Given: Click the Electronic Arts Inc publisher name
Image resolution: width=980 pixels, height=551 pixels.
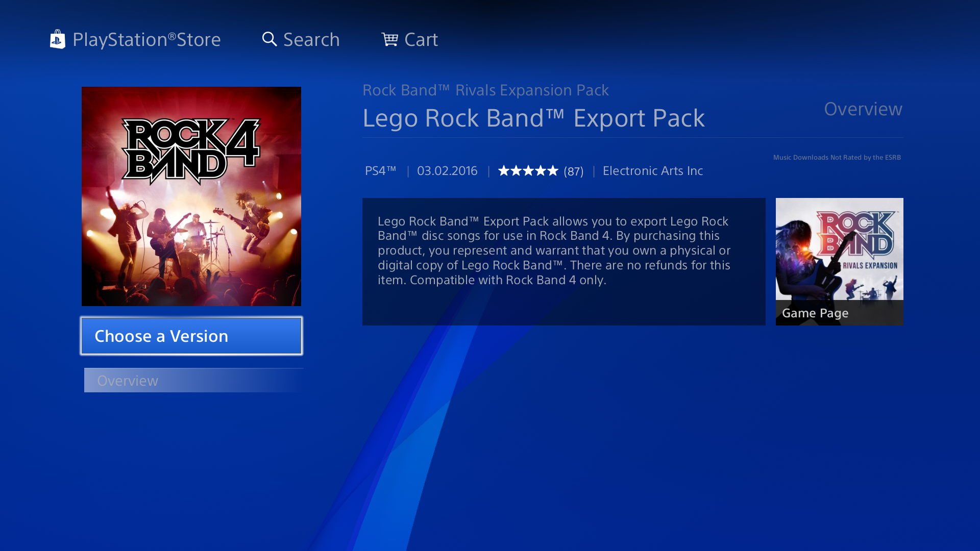Looking at the screenshot, I should click(x=652, y=171).
